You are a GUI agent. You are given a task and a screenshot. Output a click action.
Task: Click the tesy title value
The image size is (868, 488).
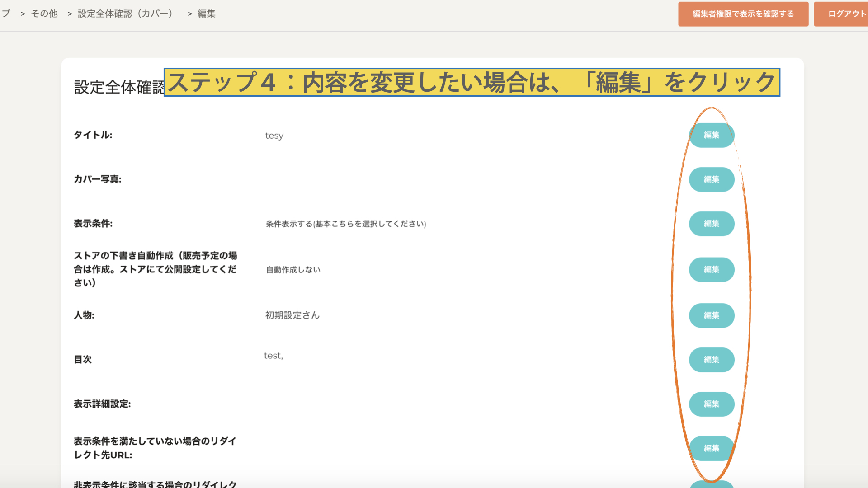click(274, 136)
